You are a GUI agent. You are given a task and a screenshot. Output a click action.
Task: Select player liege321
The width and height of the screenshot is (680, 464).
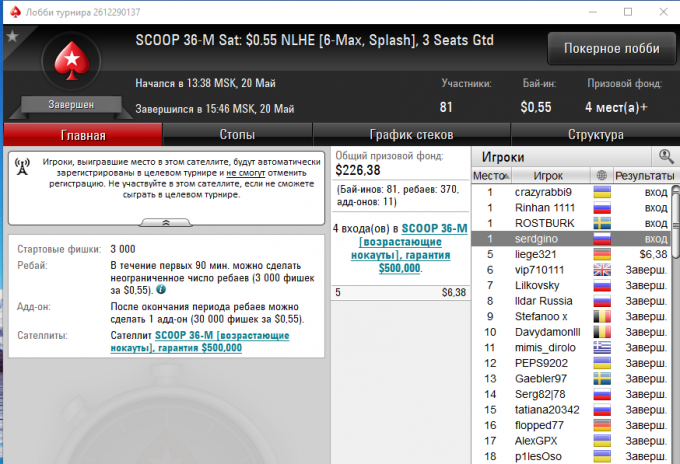tap(571, 254)
